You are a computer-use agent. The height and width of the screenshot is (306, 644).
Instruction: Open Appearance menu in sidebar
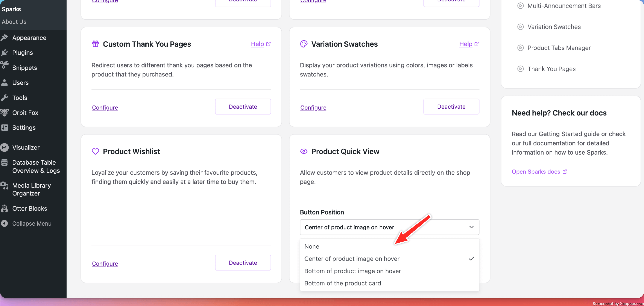29,38
